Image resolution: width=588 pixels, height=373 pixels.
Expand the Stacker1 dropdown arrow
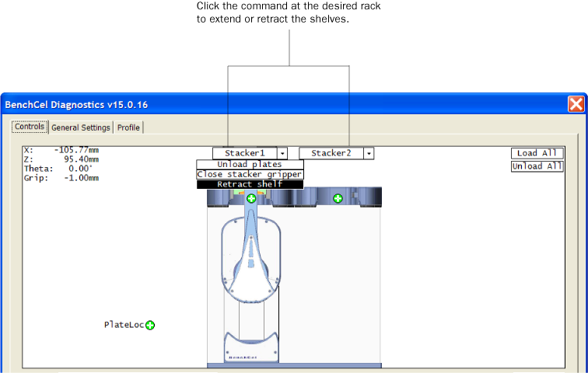(x=282, y=154)
